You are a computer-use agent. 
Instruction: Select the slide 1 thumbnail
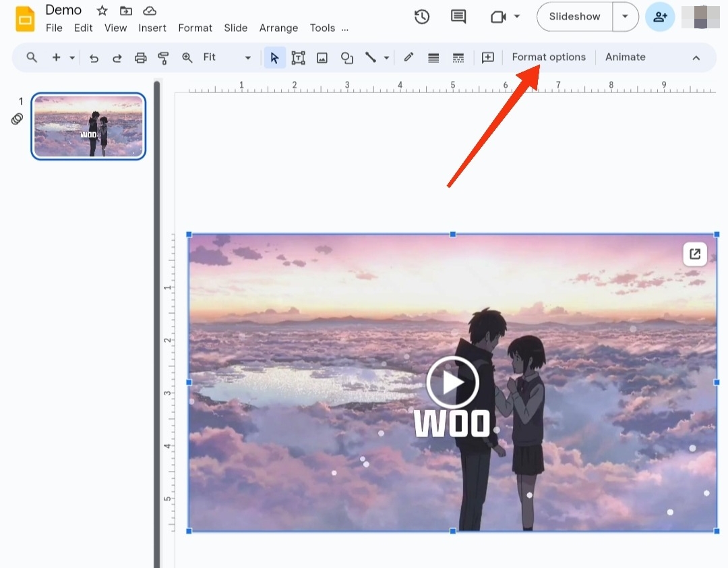pos(88,126)
